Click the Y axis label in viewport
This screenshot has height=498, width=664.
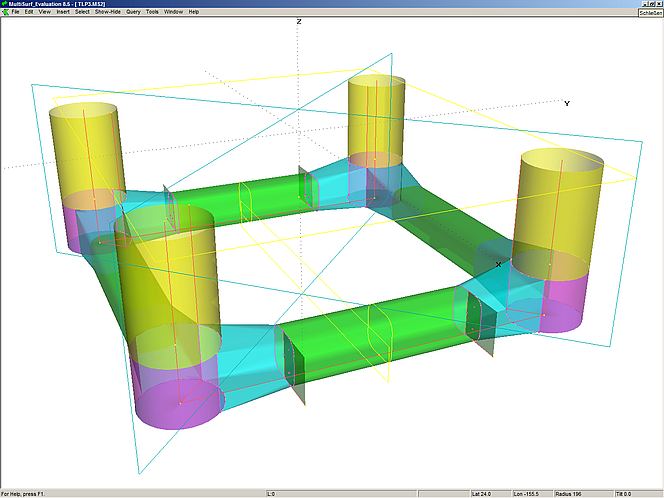[x=567, y=103]
